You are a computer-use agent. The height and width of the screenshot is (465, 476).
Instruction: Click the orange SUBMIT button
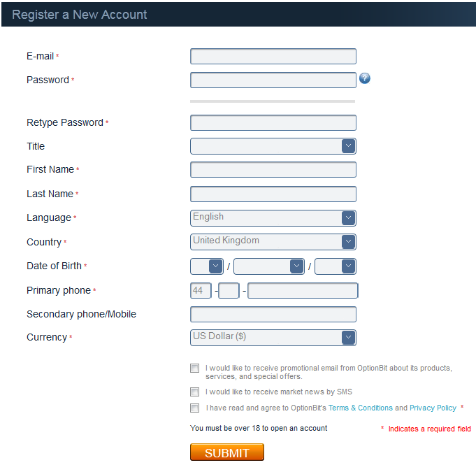[x=227, y=452]
